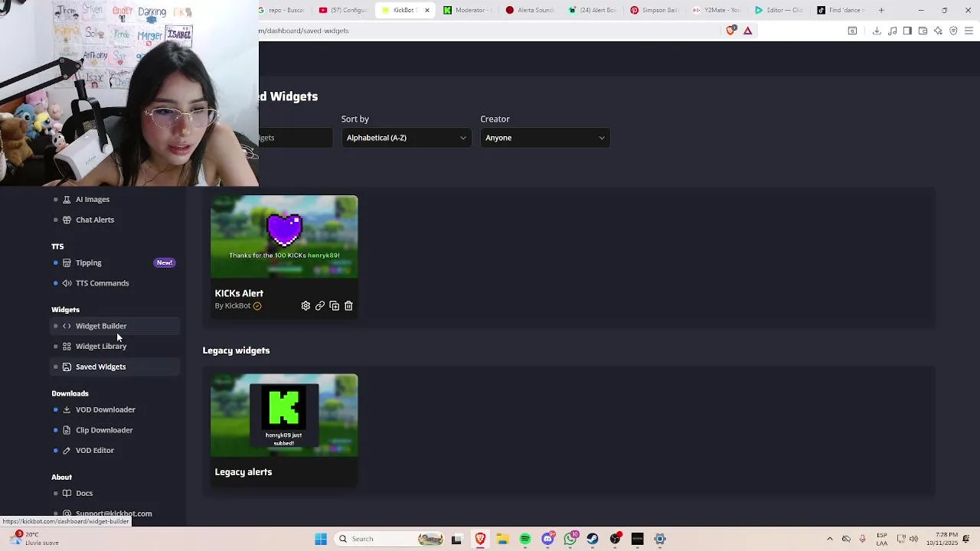Viewport: 980px width, 551px height.
Task: Switch to Find 'dance' TikTok tab
Action: point(841,10)
